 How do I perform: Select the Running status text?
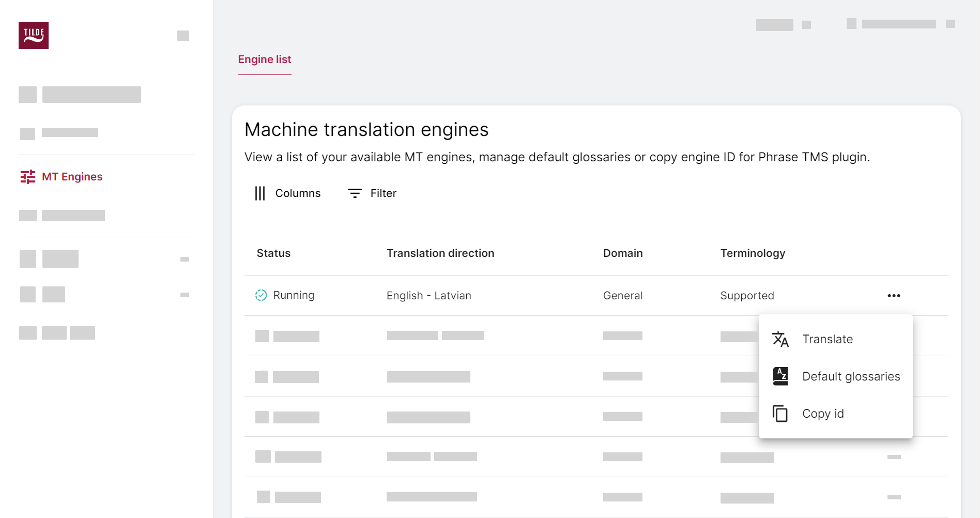pyautogui.click(x=294, y=295)
